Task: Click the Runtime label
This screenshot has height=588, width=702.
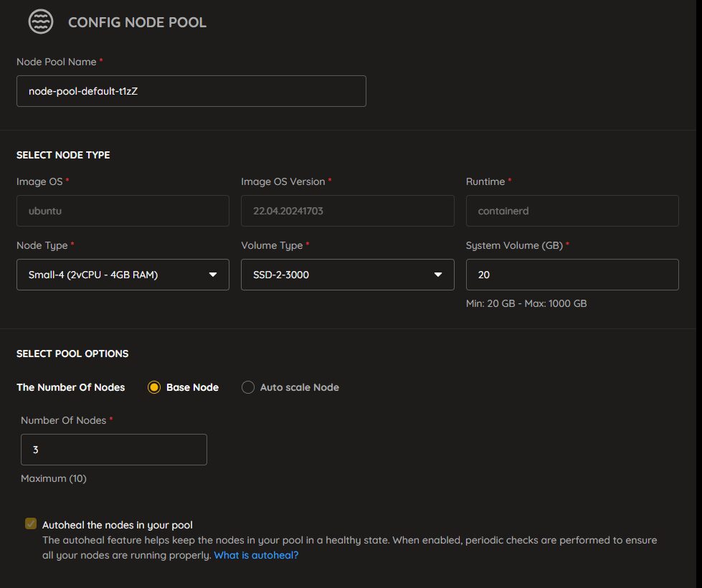Action: coord(485,181)
